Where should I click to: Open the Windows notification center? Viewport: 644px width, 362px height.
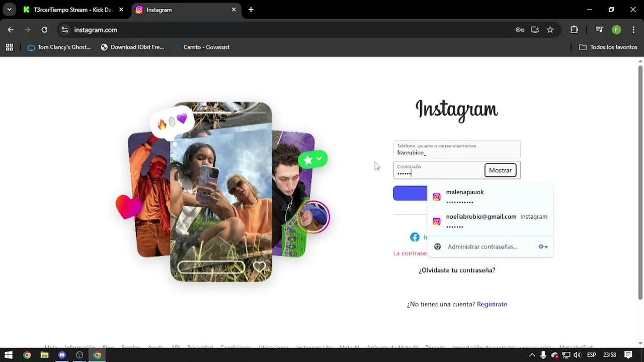628,355
